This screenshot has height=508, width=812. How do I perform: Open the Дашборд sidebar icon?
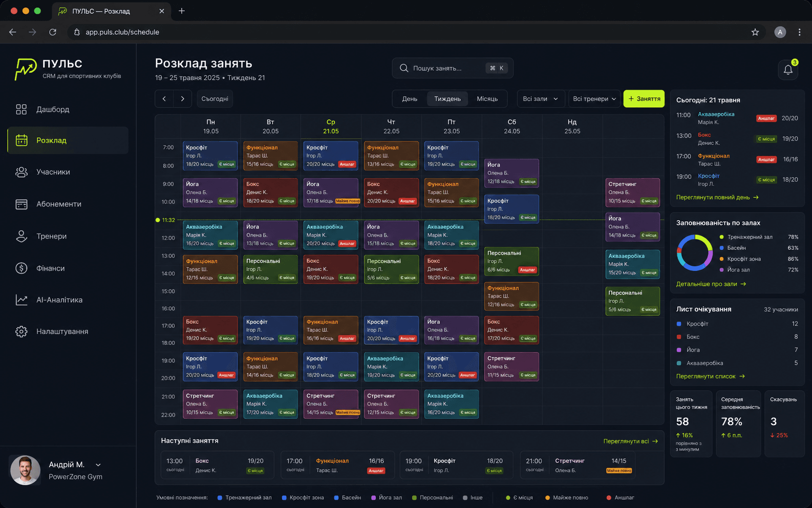tap(21, 109)
